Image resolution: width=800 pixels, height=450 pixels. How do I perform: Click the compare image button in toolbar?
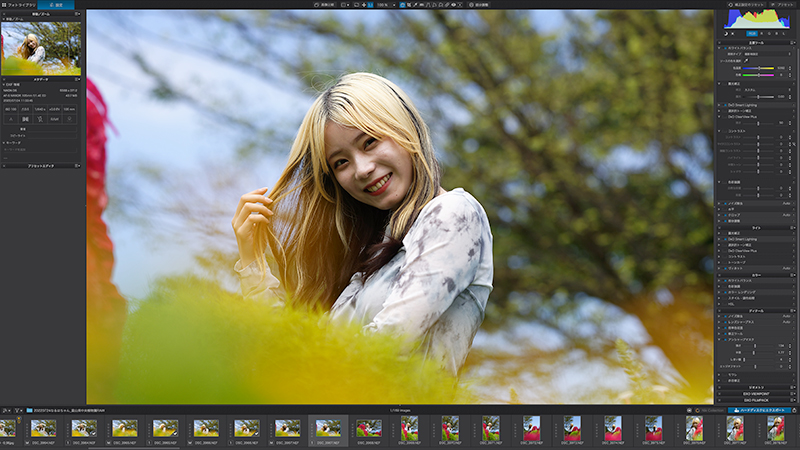pos(324,5)
